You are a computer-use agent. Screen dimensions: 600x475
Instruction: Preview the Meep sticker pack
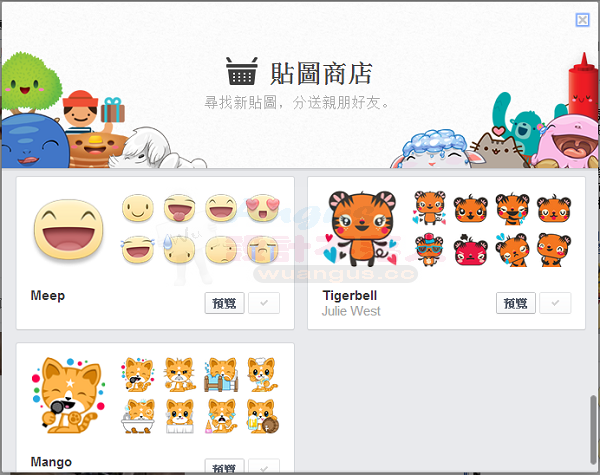coord(224,303)
